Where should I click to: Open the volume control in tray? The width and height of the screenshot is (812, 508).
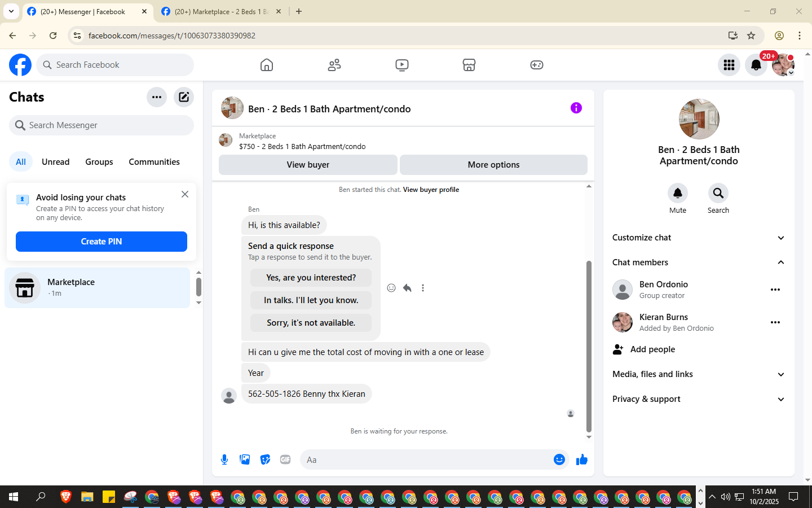[x=726, y=497]
